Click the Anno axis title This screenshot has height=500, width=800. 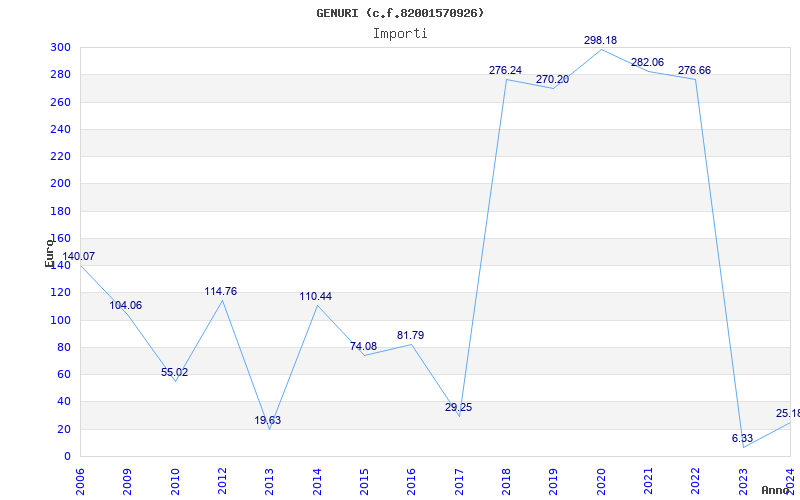click(x=776, y=490)
